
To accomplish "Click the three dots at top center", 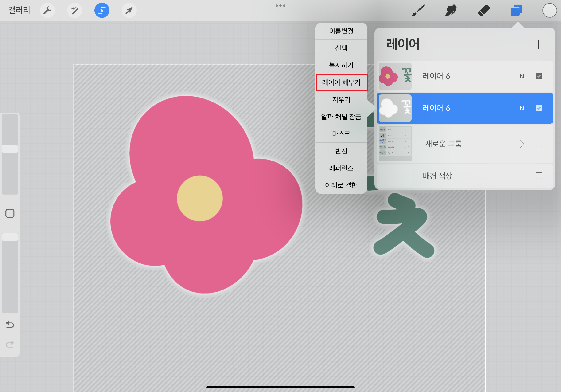I will [280, 6].
